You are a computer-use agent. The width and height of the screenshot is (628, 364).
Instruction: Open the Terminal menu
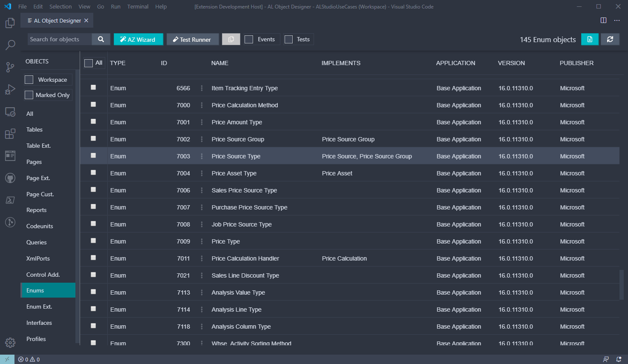tap(138, 6)
